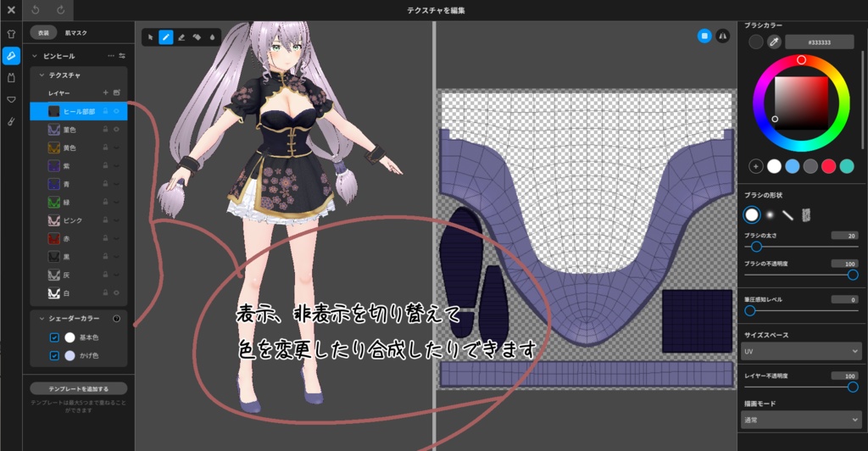Uncheck the 基本色 checkbox
Viewport: 868px width, 451px height.
(54, 337)
